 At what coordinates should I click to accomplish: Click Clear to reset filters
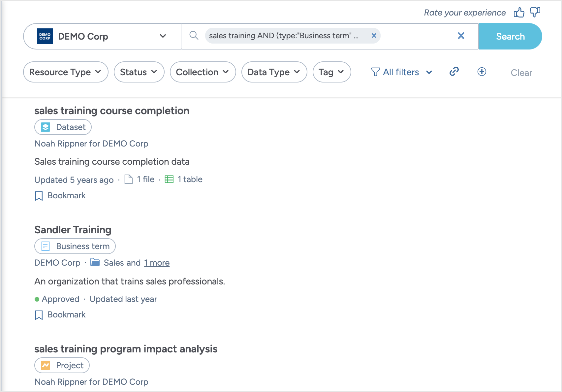pyautogui.click(x=521, y=73)
